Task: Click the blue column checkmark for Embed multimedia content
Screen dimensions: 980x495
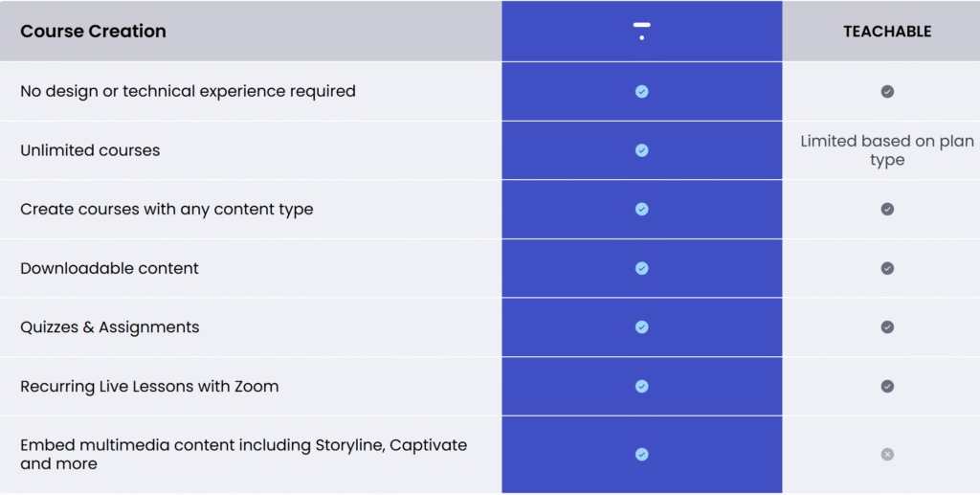Action: coord(642,455)
